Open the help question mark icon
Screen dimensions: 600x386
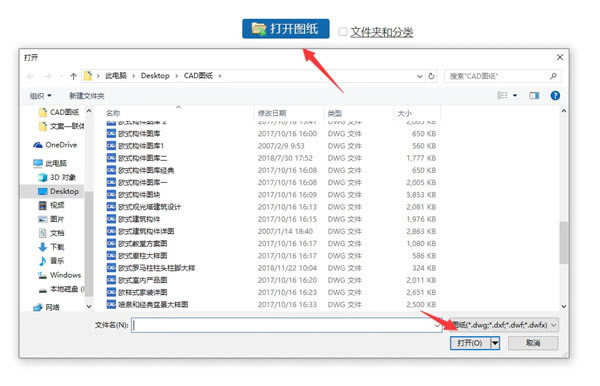[555, 96]
